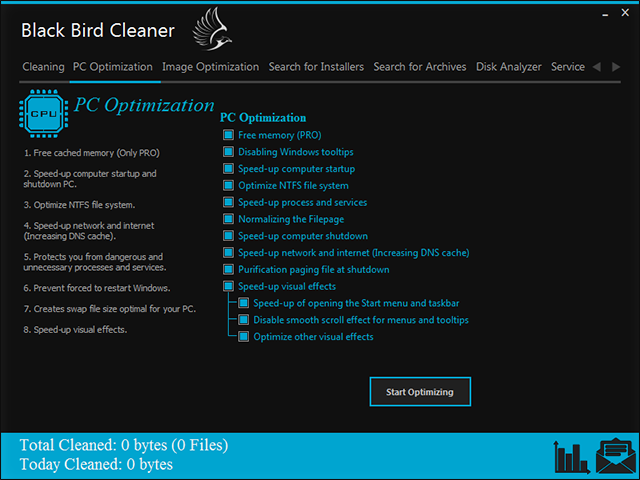Toggle Free memory (PRO) checkbox
Screen dimensions: 640x480
coord(229,135)
